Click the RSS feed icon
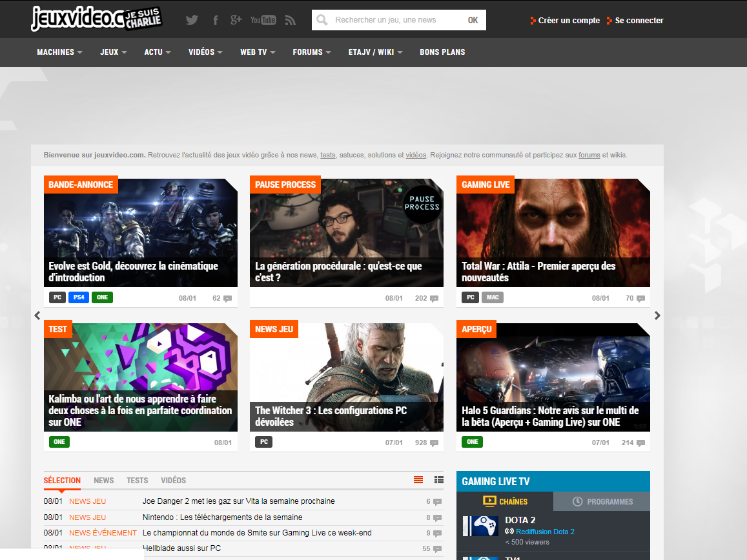The width and height of the screenshot is (747, 560). (x=290, y=20)
